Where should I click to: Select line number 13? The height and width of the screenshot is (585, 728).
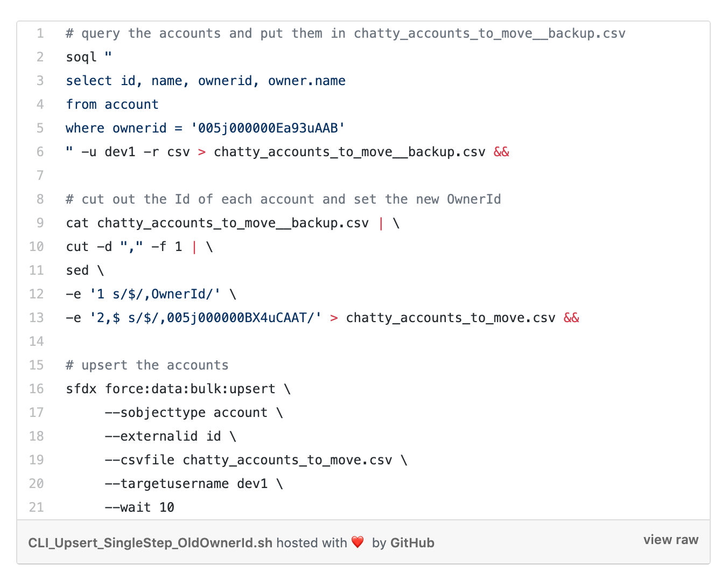click(37, 318)
